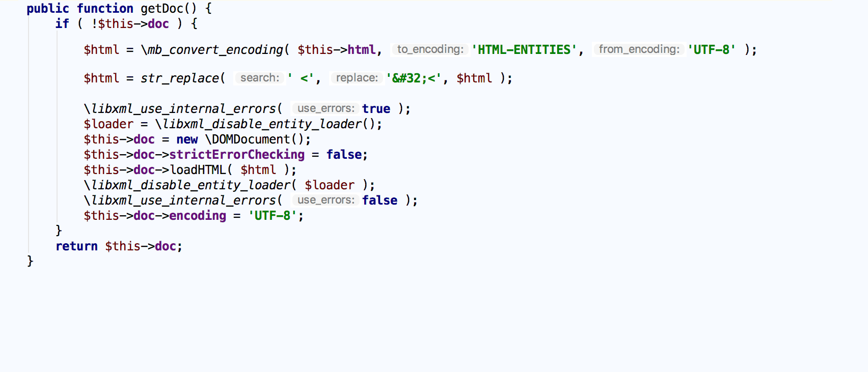This screenshot has height=372, width=868.
Task: Click the 'true' keyword
Action: point(376,109)
